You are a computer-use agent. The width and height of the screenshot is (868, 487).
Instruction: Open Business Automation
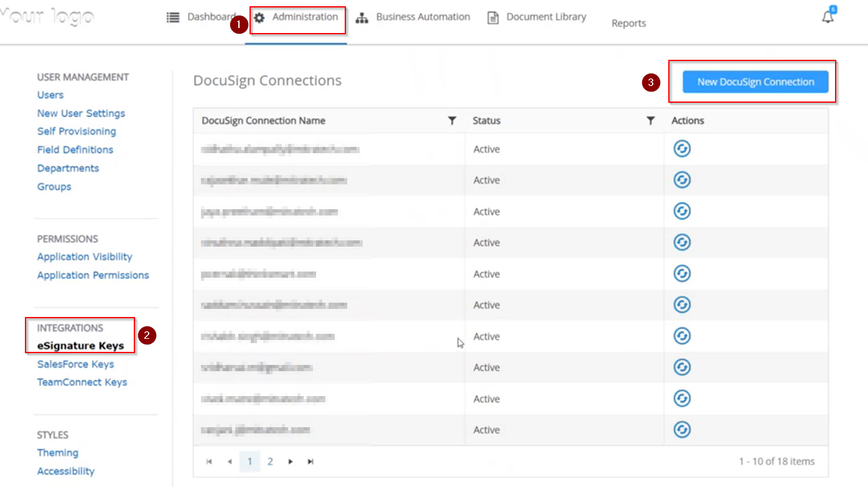[413, 17]
